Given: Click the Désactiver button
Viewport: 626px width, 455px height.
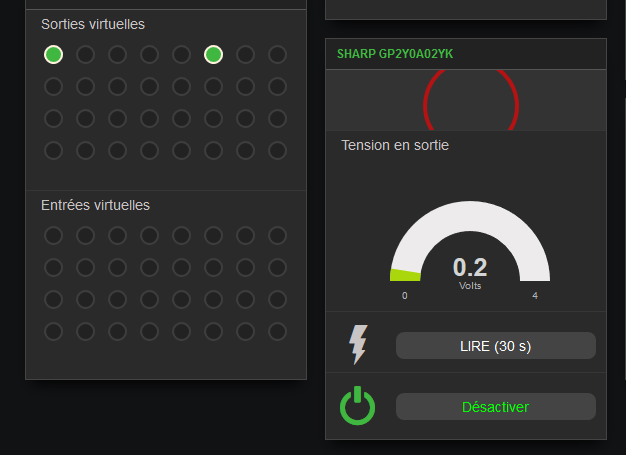Looking at the screenshot, I should 496,407.
